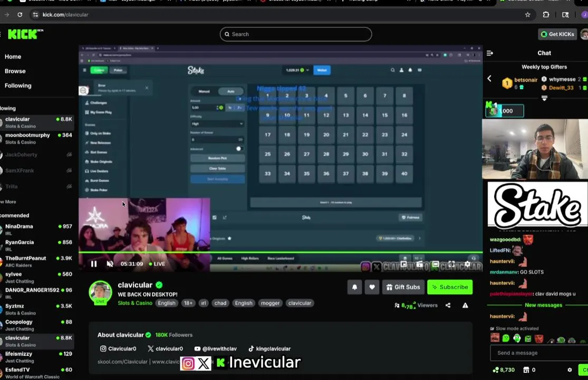
Task: Expand the top gifters list with the down arrow
Action: (x=544, y=98)
